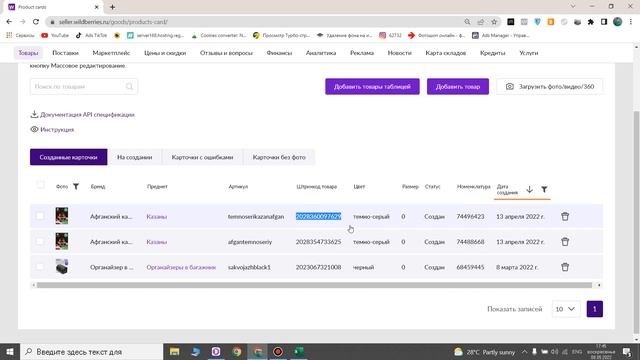Open the Ads TikTok bookmark
The height and width of the screenshot is (360, 640).
point(91,36)
